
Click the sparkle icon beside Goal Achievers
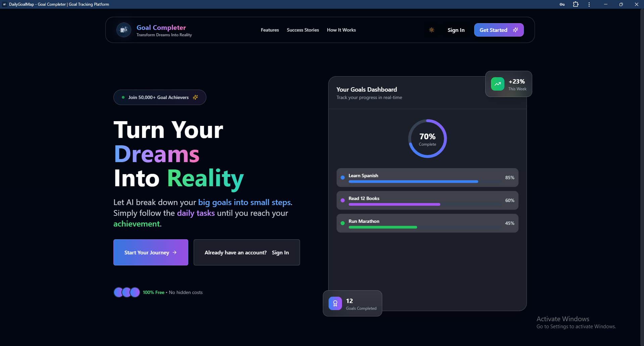195,97
